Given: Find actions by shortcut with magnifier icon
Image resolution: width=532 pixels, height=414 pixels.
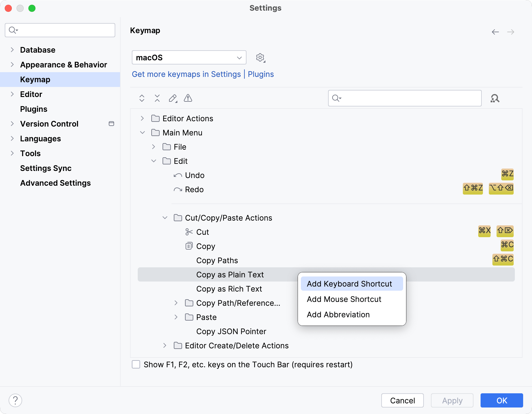Looking at the screenshot, I should coord(495,98).
